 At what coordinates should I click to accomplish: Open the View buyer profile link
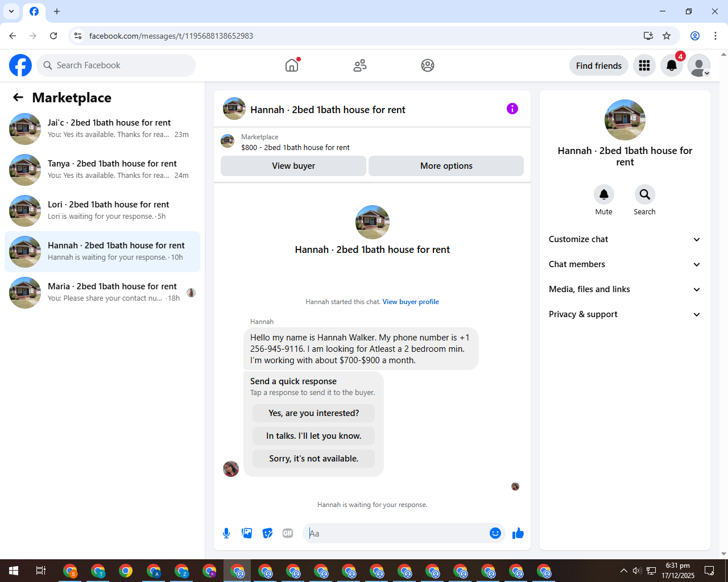411,302
